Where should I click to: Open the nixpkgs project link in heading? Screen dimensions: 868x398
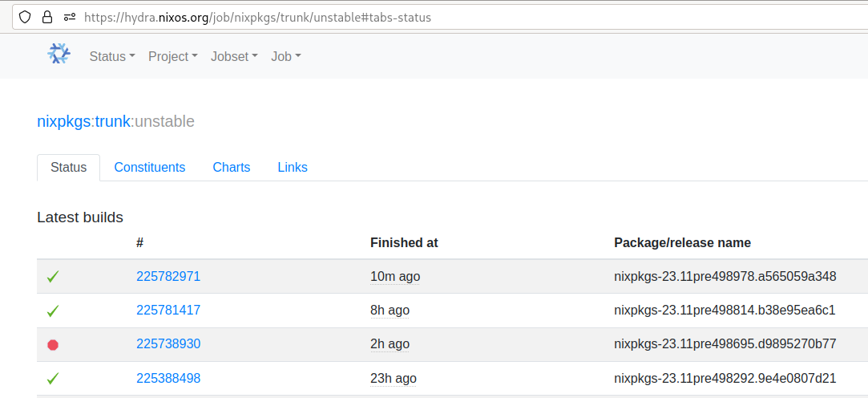tap(63, 121)
